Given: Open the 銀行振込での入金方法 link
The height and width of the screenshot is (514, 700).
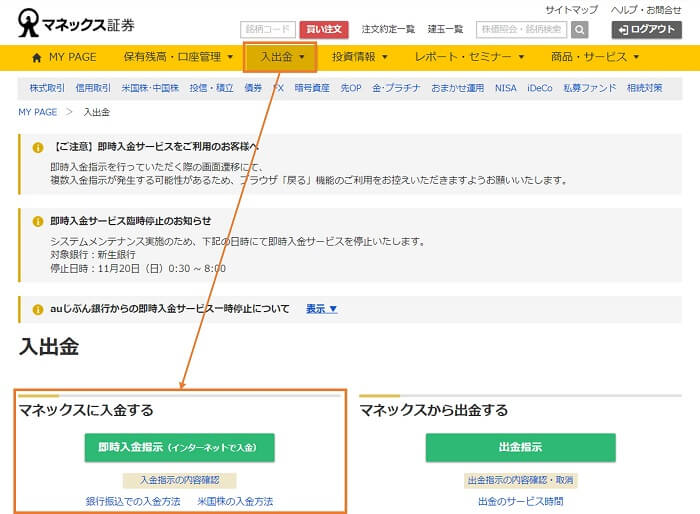Looking at the screenshot, I should pyautogui.click(x=133, y=501).
